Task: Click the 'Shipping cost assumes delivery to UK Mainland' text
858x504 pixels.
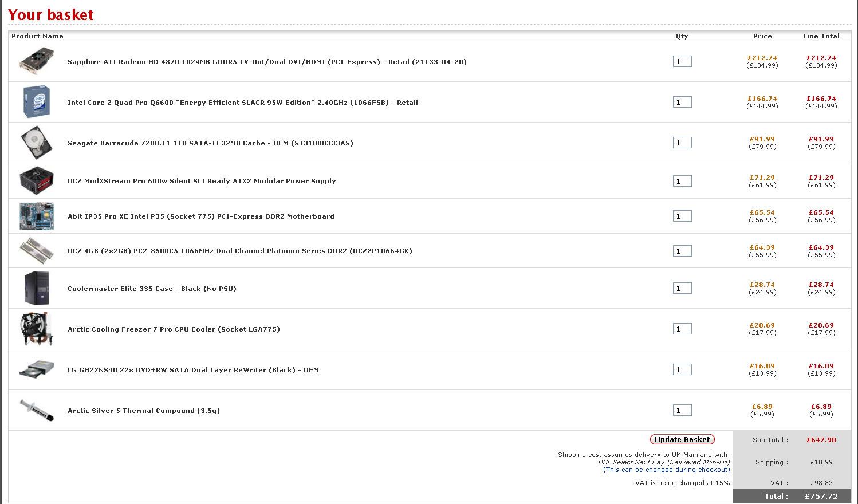Action: 644,455
